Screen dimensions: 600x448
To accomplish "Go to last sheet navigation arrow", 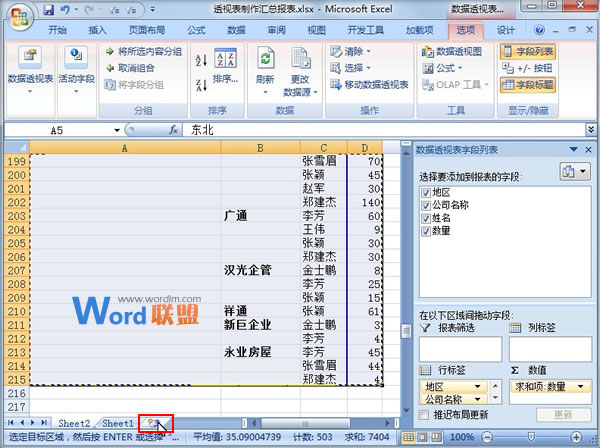I will coord(44,423).
